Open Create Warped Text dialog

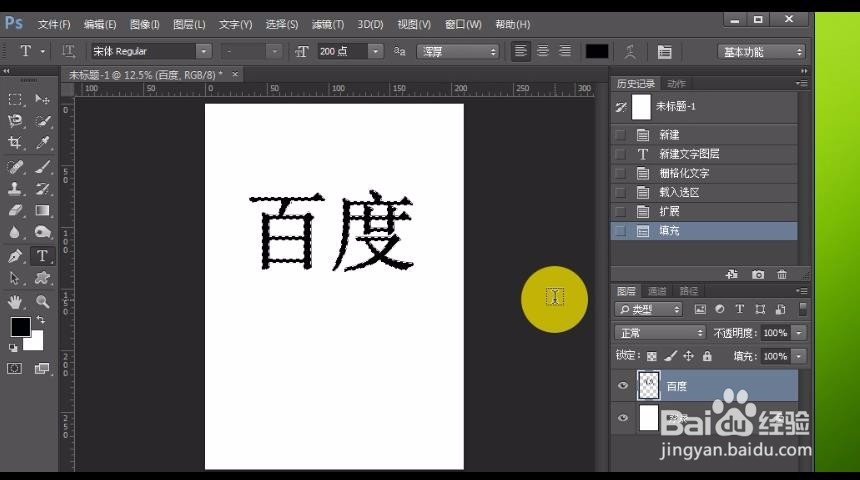click(630, 52)
